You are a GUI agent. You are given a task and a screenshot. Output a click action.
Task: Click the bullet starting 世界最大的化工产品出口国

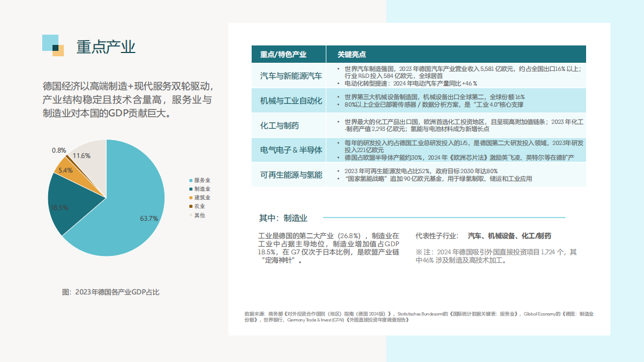(464, 125)
